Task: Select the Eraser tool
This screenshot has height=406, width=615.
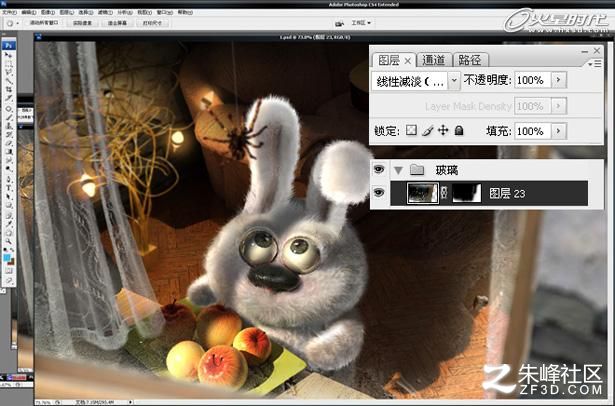Action: point(8,143)
